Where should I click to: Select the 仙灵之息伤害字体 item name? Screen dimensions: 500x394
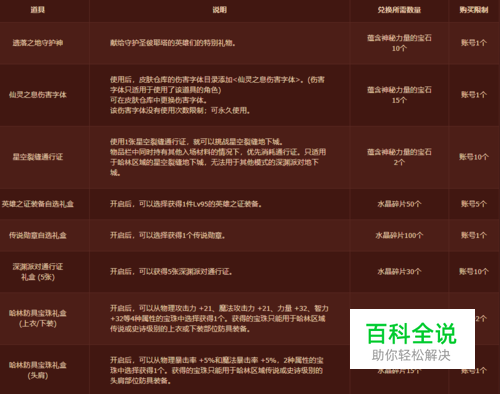pyautogui.click(x=38, y=95)
